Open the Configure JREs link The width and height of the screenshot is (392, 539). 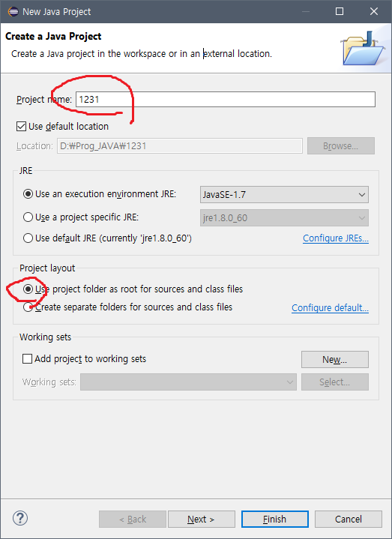coord(336,238)
